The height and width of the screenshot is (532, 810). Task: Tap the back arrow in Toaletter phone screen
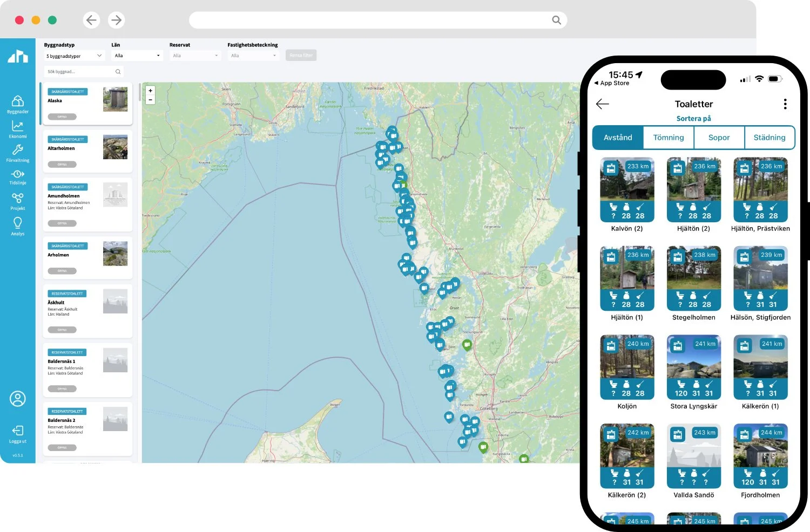point(603,104)
